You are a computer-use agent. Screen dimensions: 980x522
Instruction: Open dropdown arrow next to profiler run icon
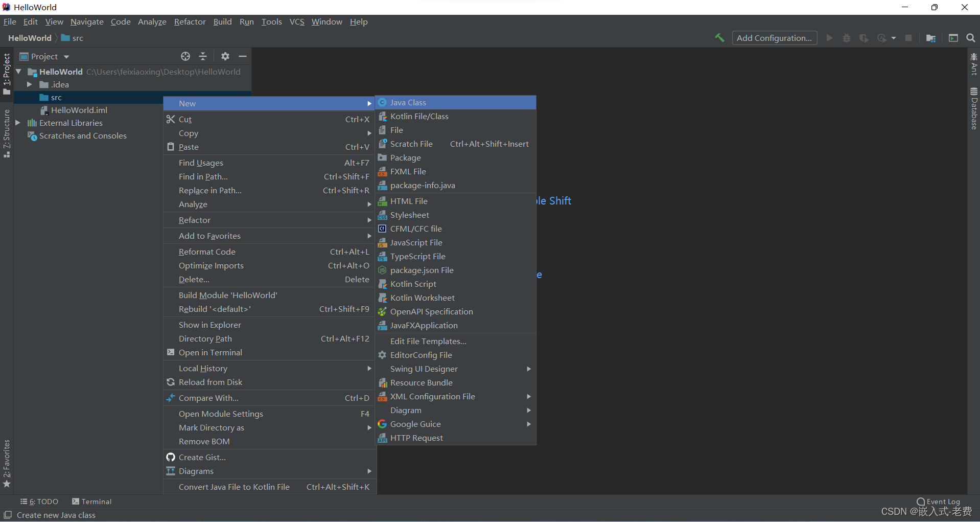point(894,38)
